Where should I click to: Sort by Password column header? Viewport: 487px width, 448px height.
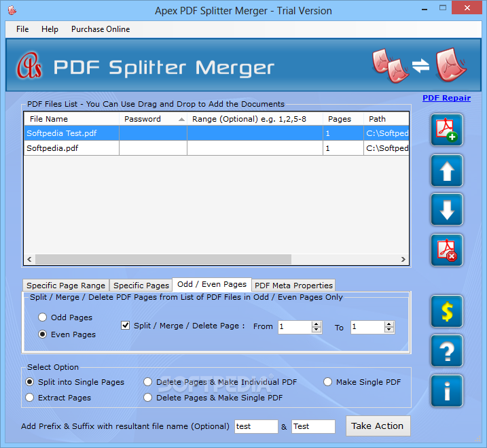click(153, 119)
